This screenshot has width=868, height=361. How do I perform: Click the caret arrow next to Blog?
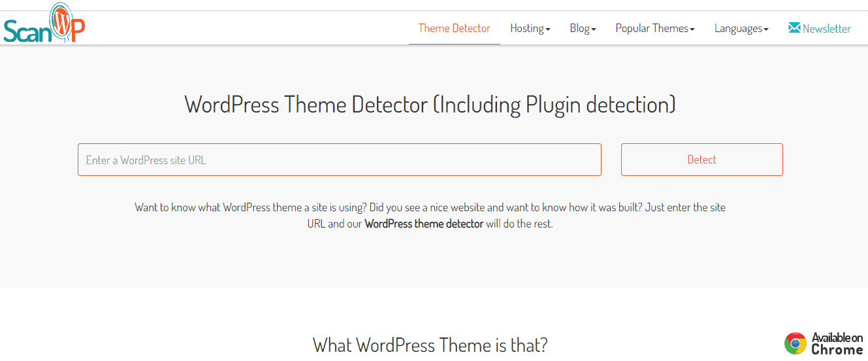click(x=593, y=29)
